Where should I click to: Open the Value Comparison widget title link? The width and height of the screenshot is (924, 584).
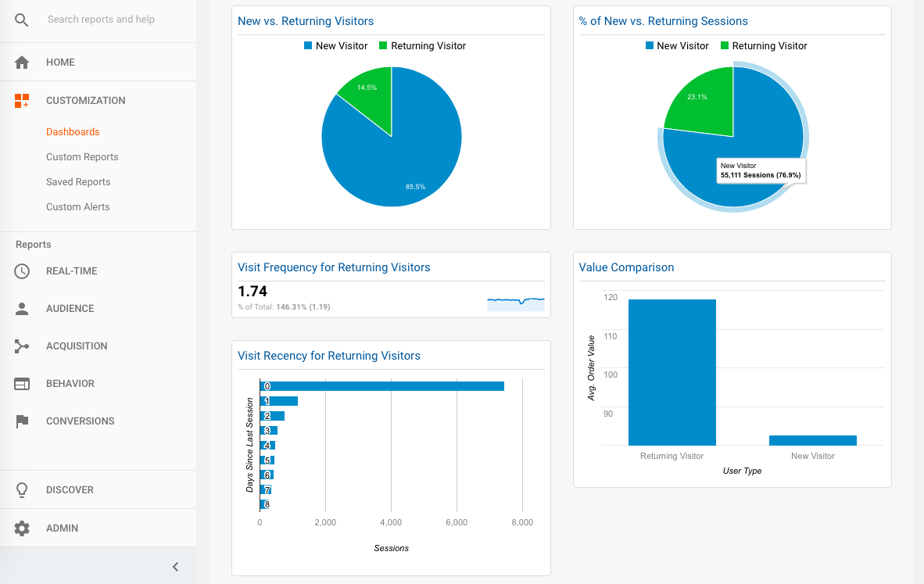point(626,267)
